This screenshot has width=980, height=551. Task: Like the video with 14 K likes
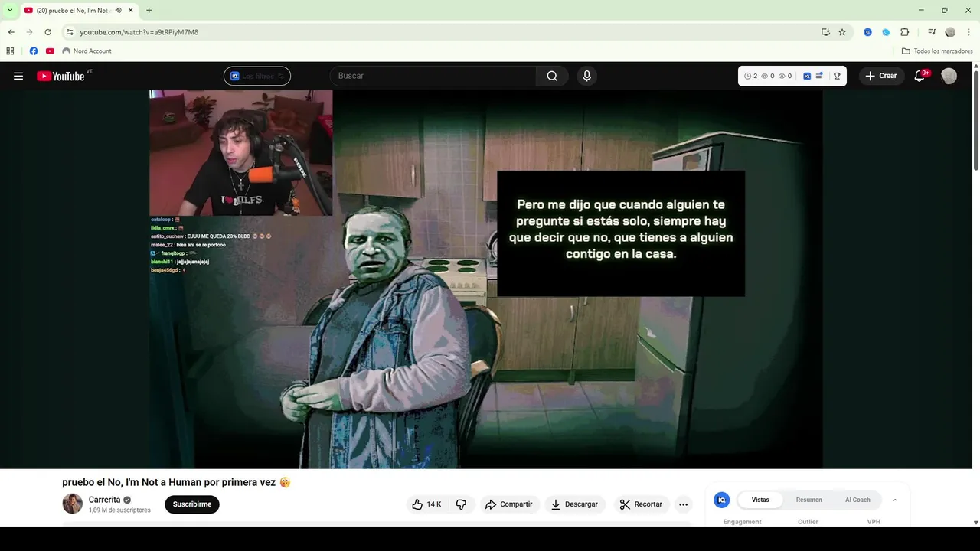tap(428, 504)
